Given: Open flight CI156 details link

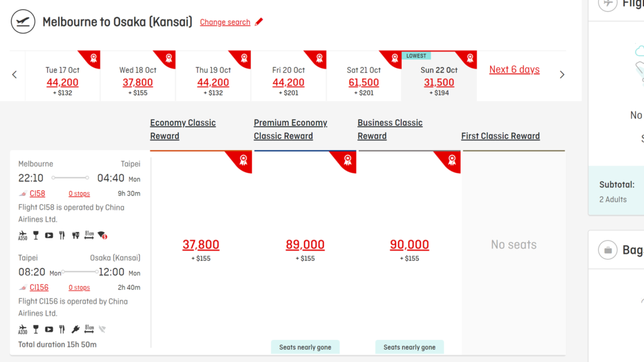Looking at the screenshot, I should coord(38,287).
